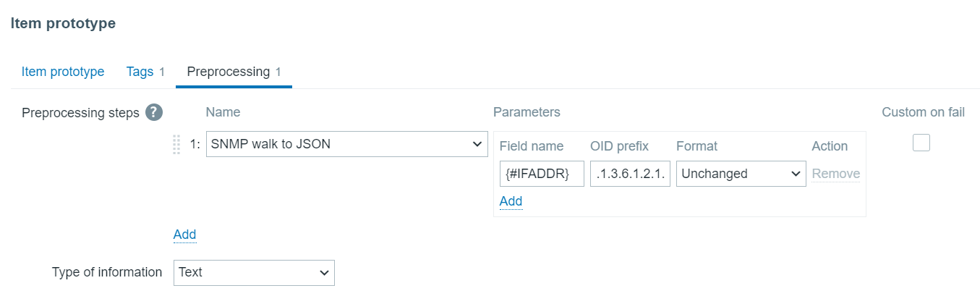The image size is (980, 304).
Task: Click Add link below the preprocessing step list
Action: click(184, 235)
